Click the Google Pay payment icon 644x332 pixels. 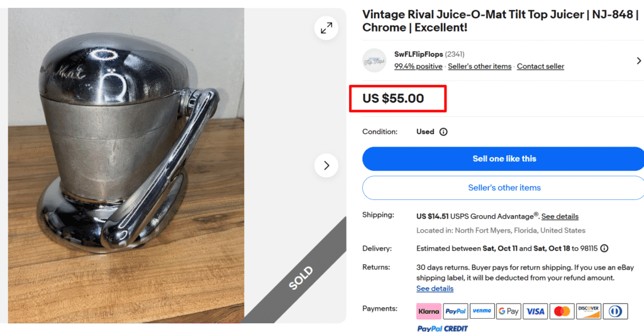pos(508,311)
